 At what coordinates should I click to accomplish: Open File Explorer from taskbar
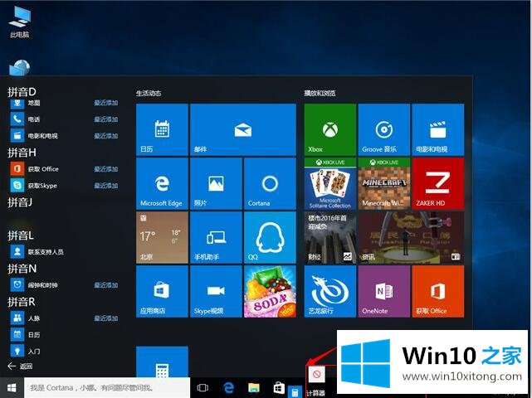pos(254,387)
